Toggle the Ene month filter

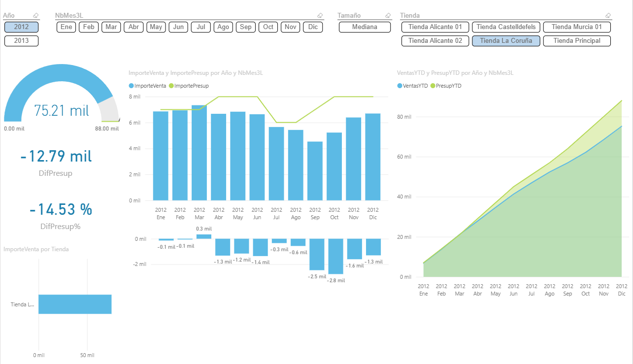click(66, 27)
